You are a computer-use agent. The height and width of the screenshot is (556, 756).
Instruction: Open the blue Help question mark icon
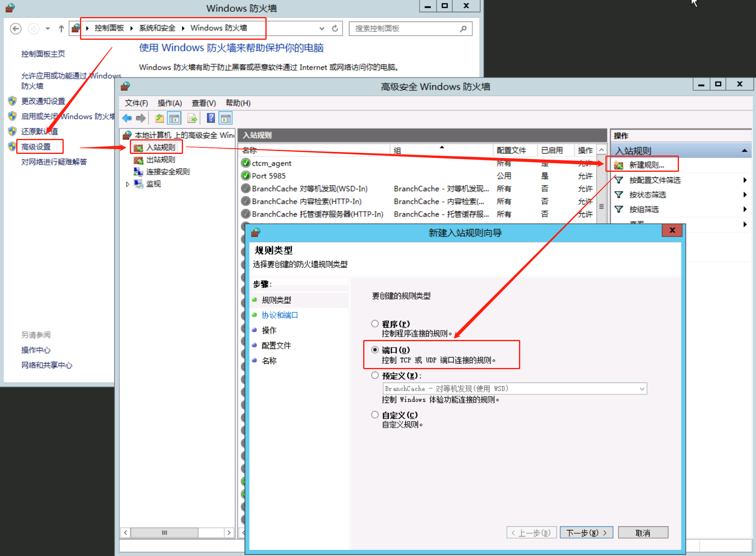click(x=211, y=119)
